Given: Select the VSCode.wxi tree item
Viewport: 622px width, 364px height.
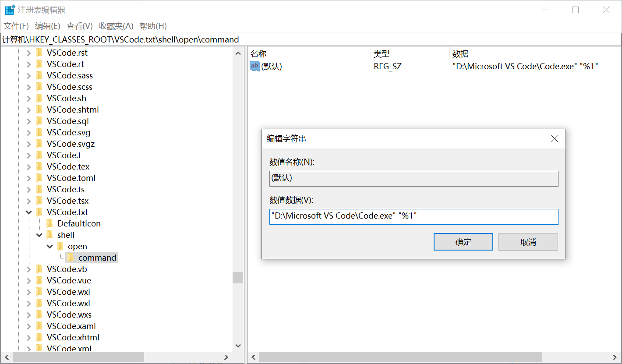Looking at the screenshot, I should (68, 292).
